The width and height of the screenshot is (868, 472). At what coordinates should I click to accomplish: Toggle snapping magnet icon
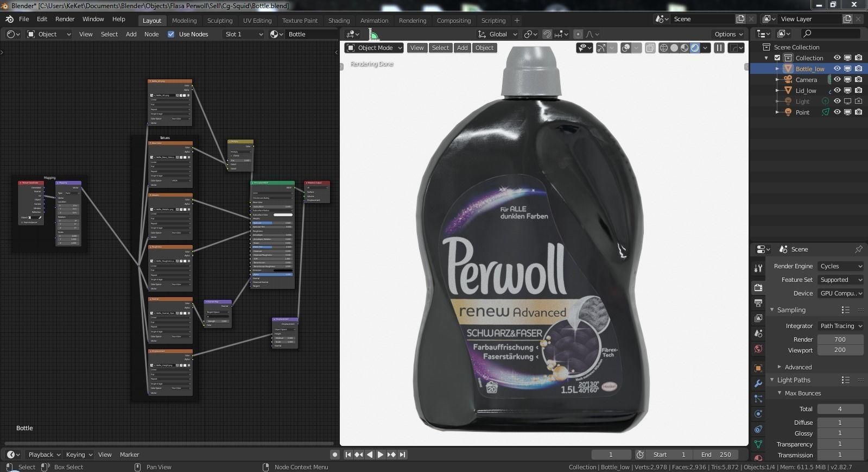pos(547,34)
